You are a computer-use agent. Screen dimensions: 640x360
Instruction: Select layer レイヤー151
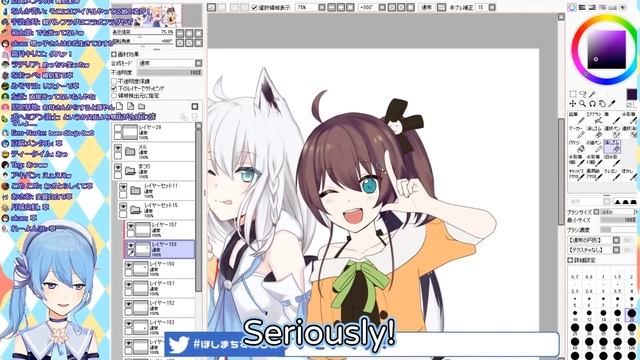pos(159,288)
